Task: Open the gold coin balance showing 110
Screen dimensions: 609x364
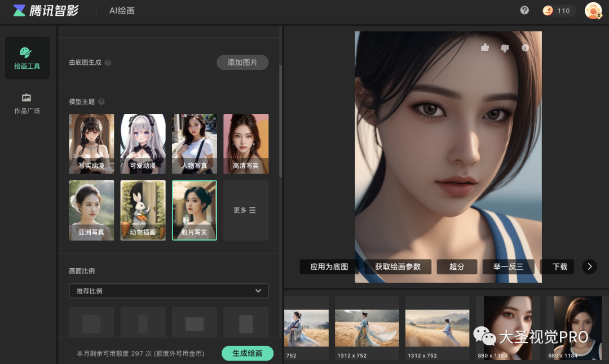Action: tap(558, 10)
